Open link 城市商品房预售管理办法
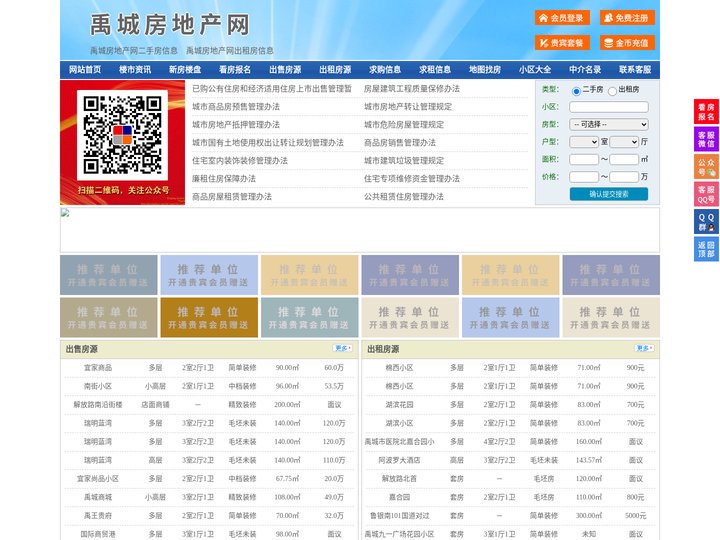This screenshot has width=720, height=540. pos(236,107)
